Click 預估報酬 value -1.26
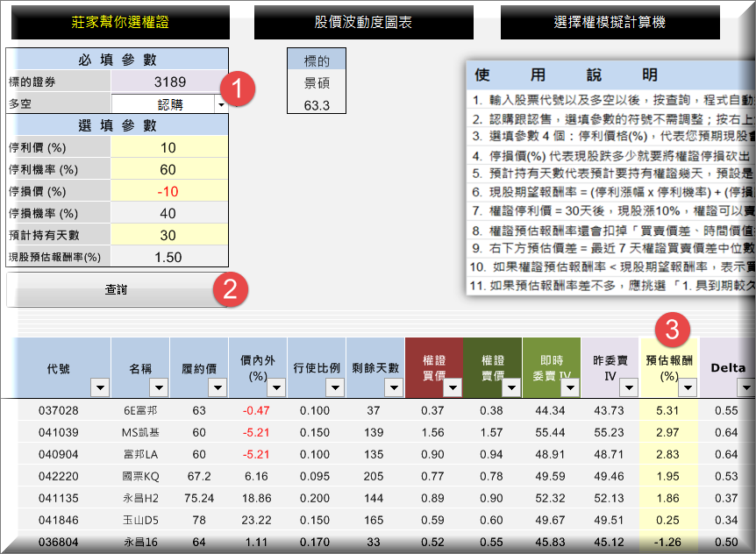The width and height of the screenshot is (756, 554). coord(667,542)
